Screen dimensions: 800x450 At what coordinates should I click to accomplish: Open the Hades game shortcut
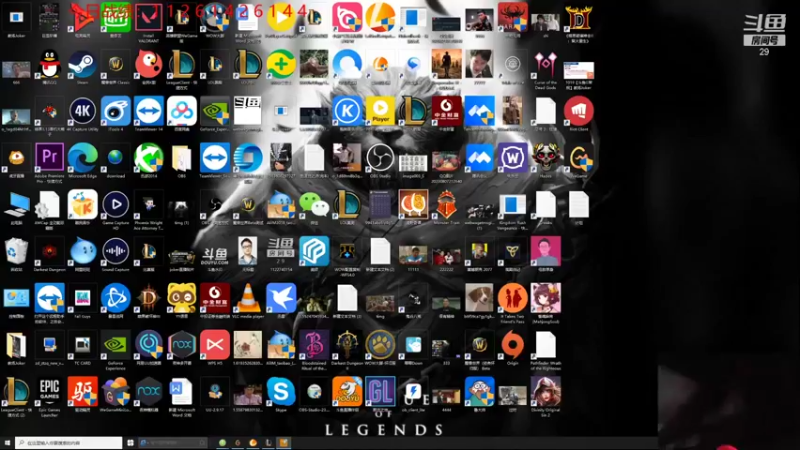click(x=545, y=157)
